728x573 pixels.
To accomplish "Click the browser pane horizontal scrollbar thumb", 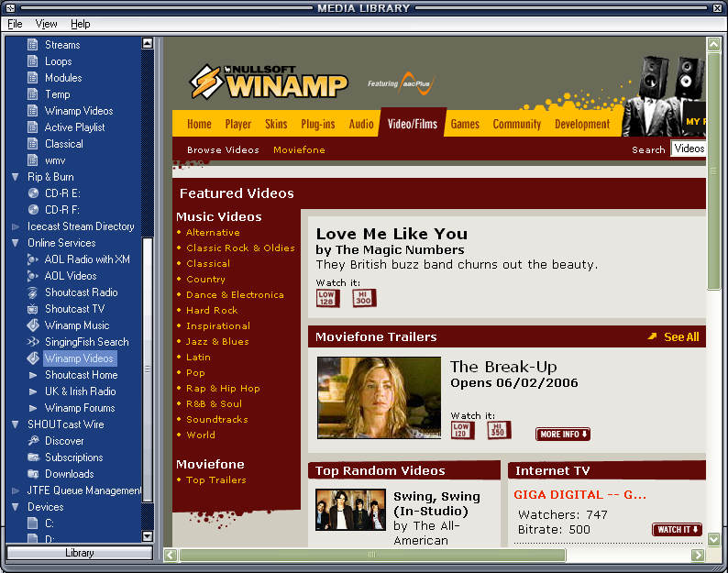I will point(372,555).
